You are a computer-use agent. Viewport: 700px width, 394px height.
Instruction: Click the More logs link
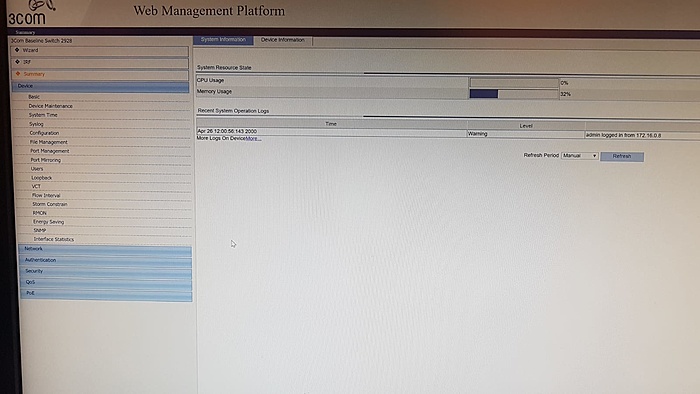click(x=253, y=139)
